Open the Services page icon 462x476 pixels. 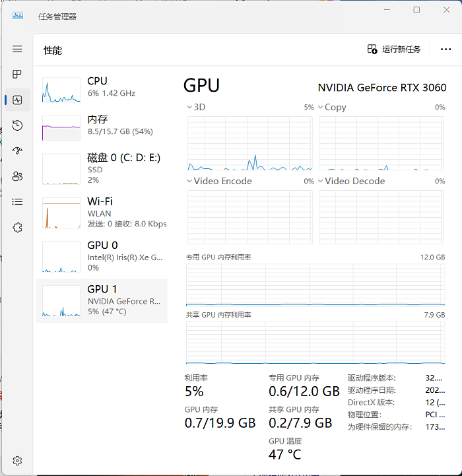(17, 227)
